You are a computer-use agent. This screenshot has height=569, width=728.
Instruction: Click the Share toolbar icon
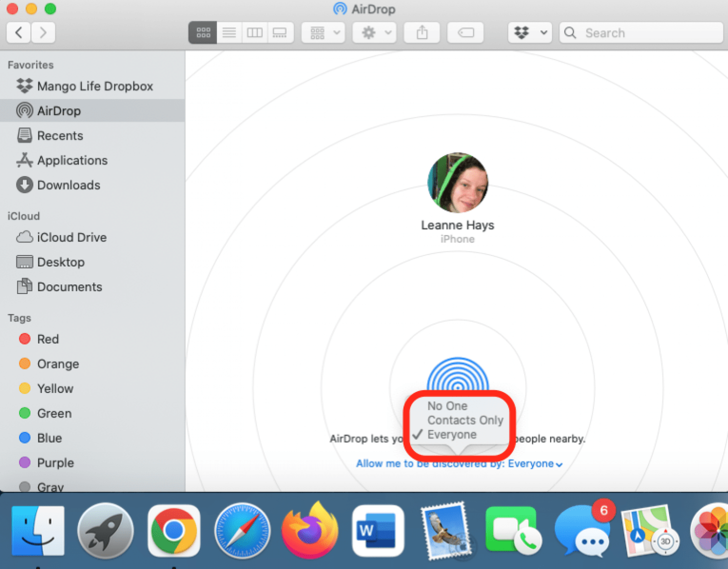(422, 33)
